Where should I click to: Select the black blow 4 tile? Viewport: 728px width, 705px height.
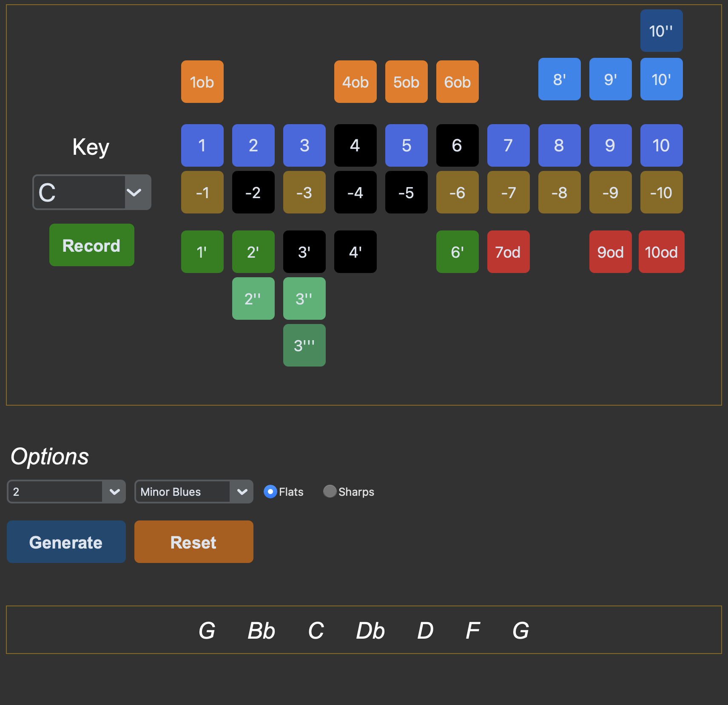(x=355, y=145)
